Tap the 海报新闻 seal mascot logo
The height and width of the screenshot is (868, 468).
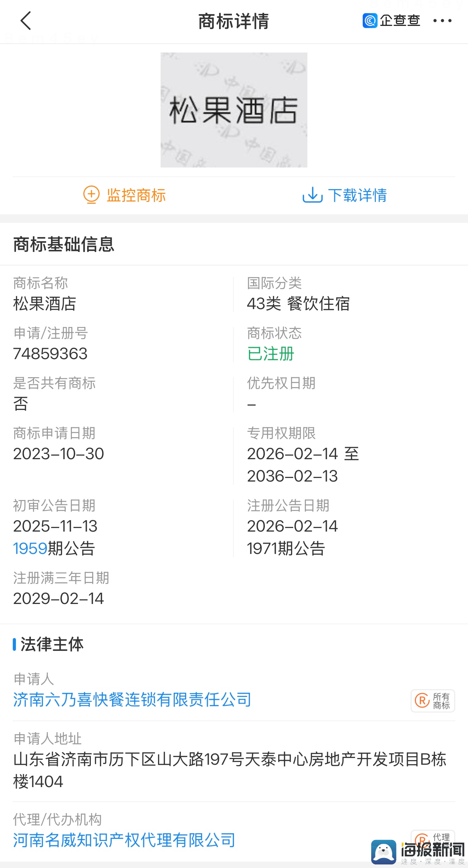pyautogui.click(x=384, y=852)
